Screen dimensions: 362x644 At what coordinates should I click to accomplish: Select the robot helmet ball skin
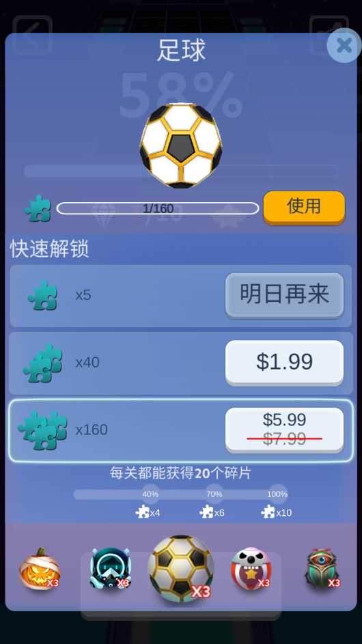110,569
